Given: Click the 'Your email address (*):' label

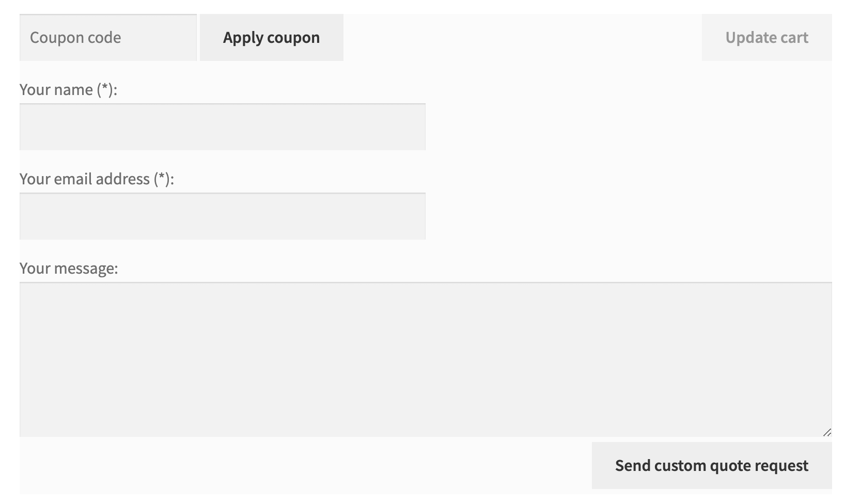Looking at the screenshot, I should pos(97,179).
